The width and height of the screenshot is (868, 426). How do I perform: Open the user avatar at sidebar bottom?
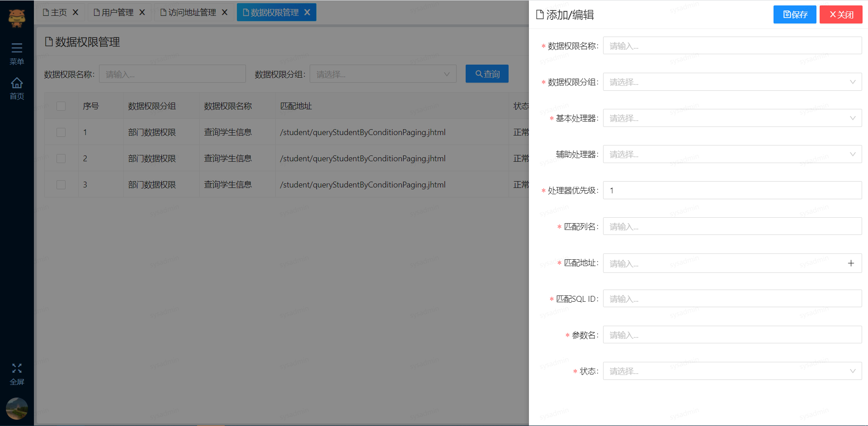pos(17,408)
